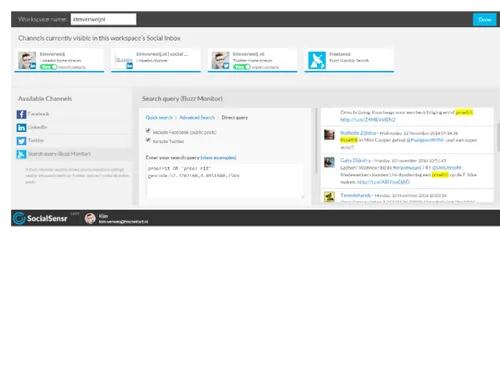Uncheck Include Facebook (public posts)
Viewport: 500px width, 375px height.
point(148,131)
